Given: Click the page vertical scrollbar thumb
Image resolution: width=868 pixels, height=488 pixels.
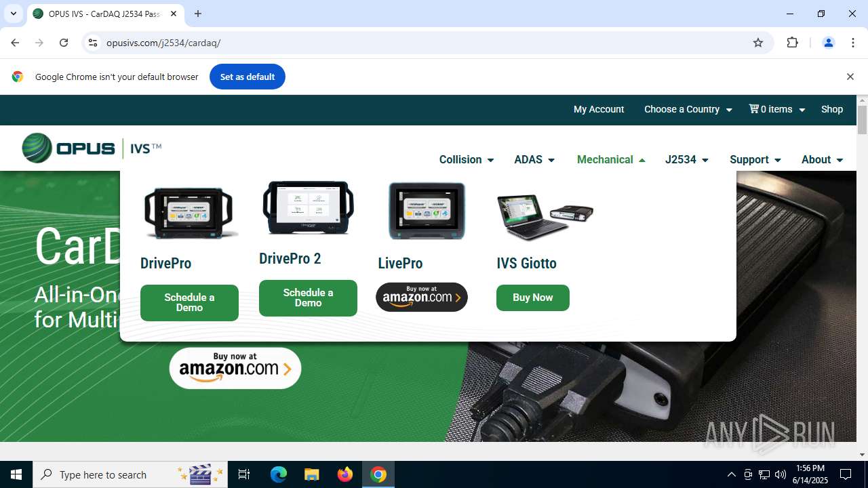Looking at the screenshot, I should pyautogui.click(x=862, y=120).
